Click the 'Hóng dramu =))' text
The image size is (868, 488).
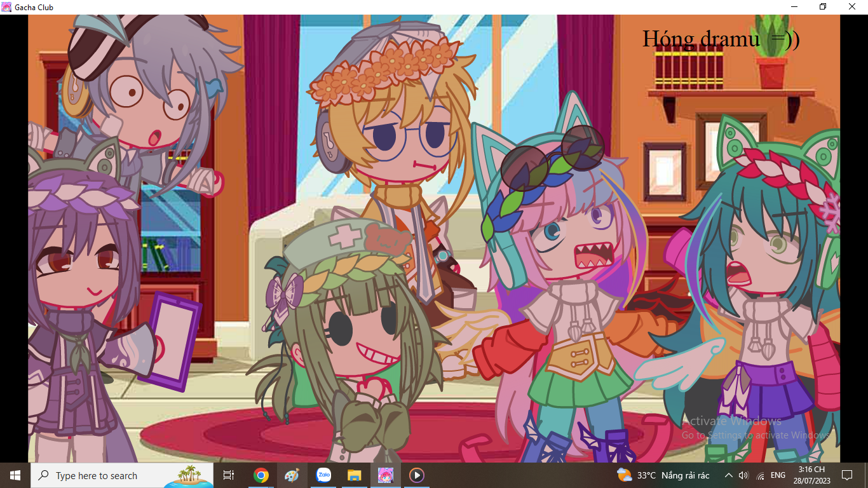coord(720,39)
